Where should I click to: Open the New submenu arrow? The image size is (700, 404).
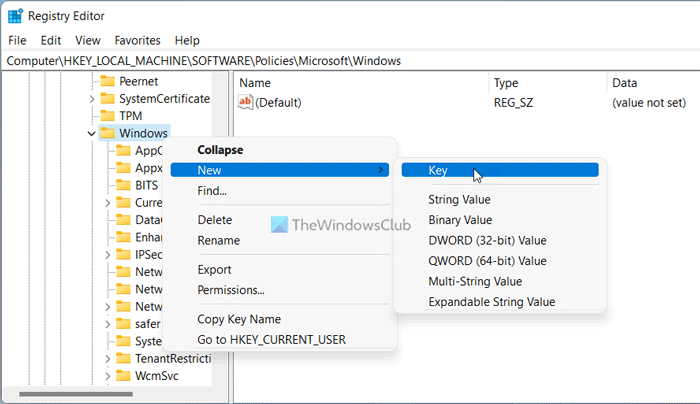tap(380, 170)
